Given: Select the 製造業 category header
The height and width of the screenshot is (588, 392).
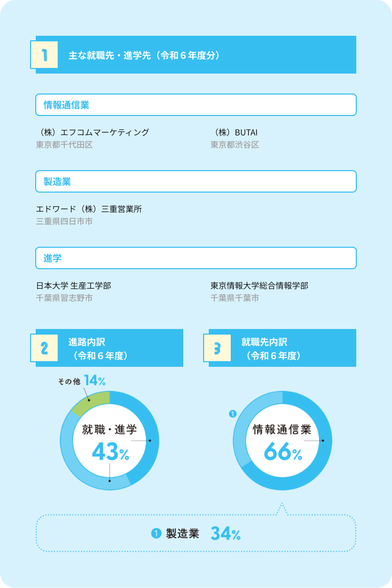Looking at the screenshot, I should [x=196, y=181].
